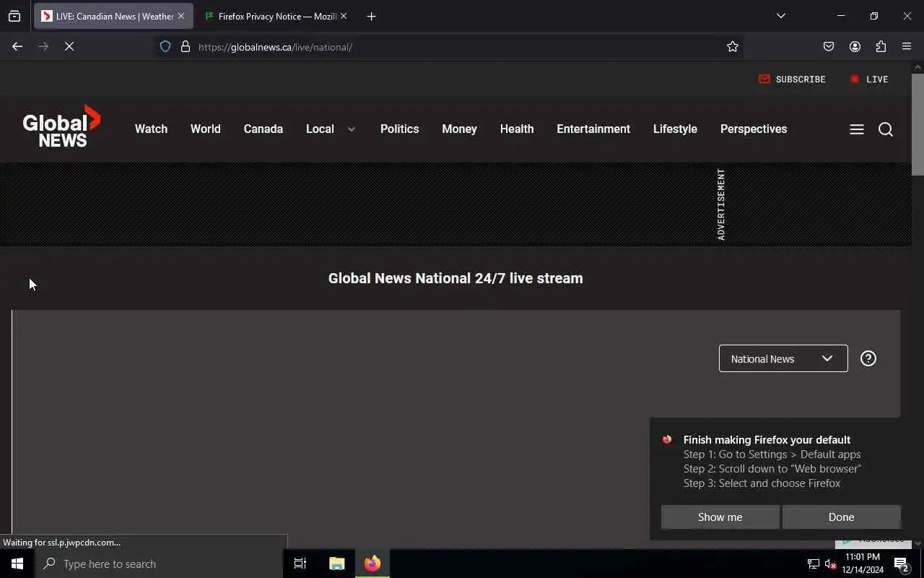Click the help question mark icon
This screenshot has width=924, height=578.
point(868,358)
